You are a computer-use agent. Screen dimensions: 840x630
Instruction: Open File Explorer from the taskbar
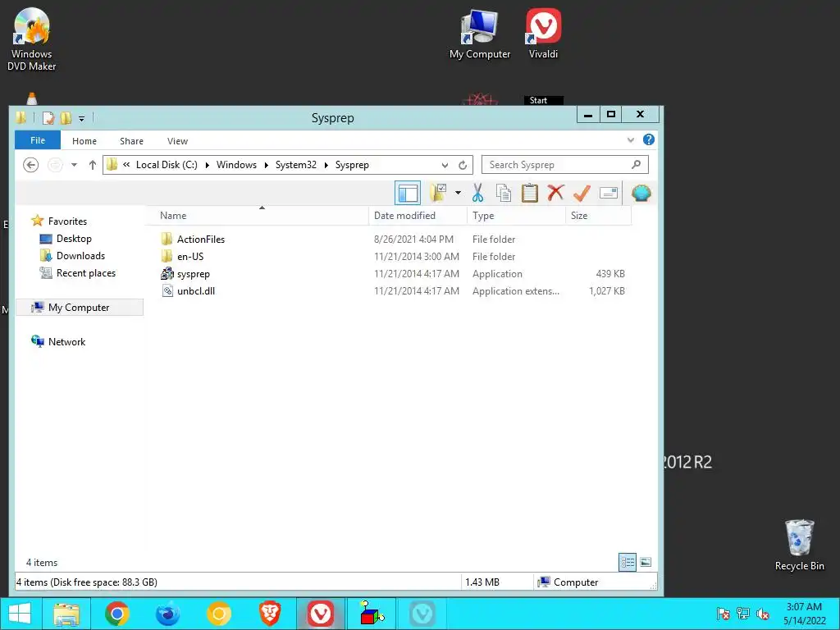tap(66, 614)
